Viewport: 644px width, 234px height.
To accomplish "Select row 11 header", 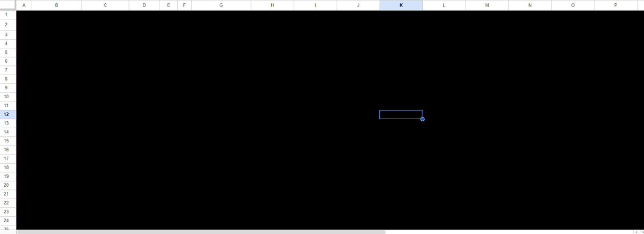I will pyautogui.click(x=8, y=106).
